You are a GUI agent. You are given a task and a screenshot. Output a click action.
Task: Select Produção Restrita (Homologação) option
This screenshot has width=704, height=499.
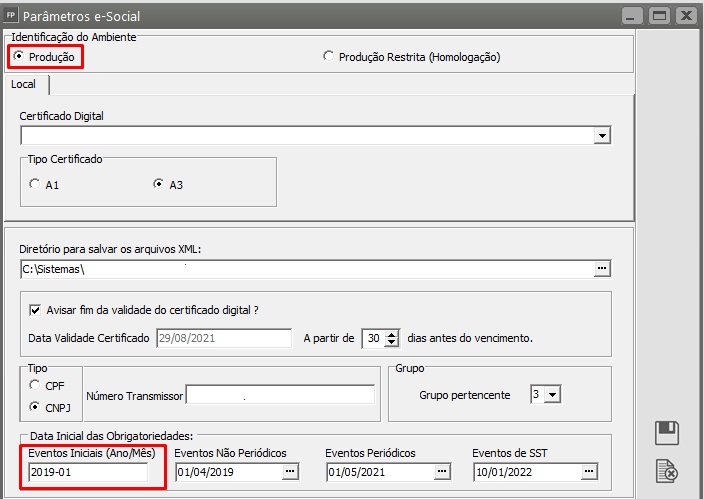(x=328, y=57)
